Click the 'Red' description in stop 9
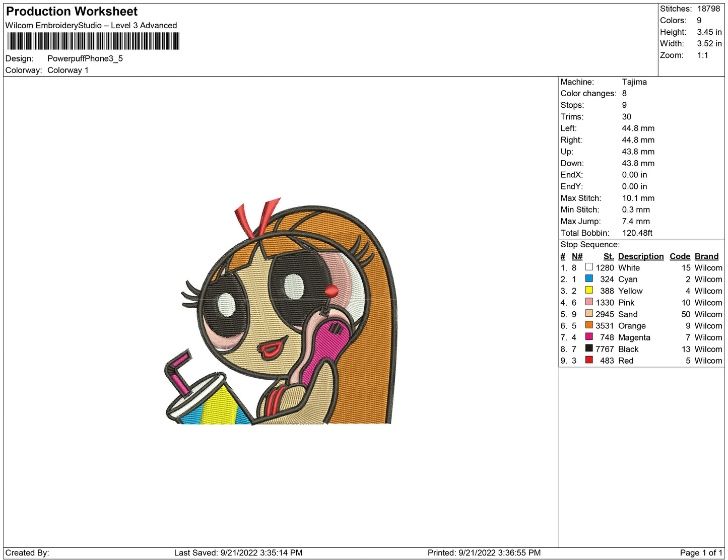 coord(626,361)
